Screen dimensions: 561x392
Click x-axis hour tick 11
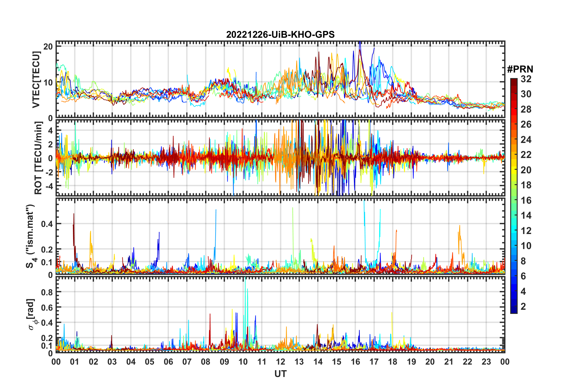262,362
